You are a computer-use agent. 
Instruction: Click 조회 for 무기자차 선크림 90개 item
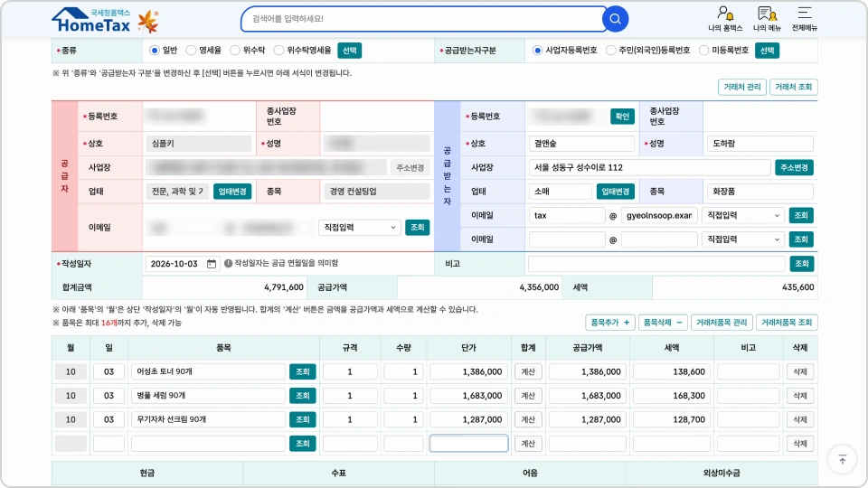[302, 419]
